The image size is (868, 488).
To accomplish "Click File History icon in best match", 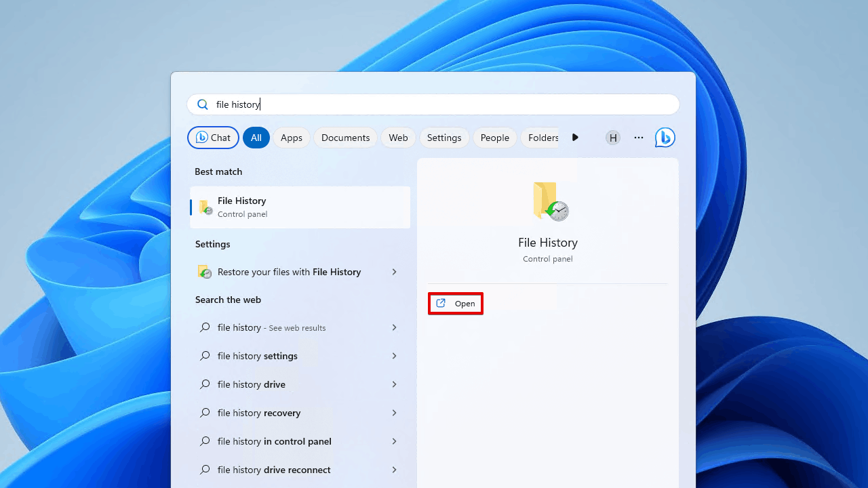I will tap(205, 207).
